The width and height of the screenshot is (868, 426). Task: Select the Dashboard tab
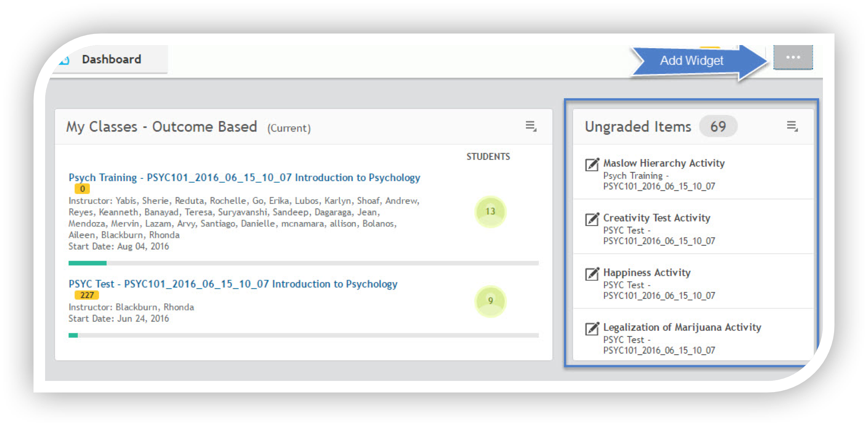[x=111, y=59]
